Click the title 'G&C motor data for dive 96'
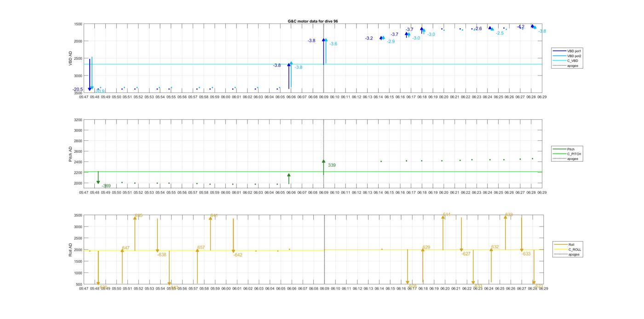Screen dimensions: 644x319 point(312,21)
